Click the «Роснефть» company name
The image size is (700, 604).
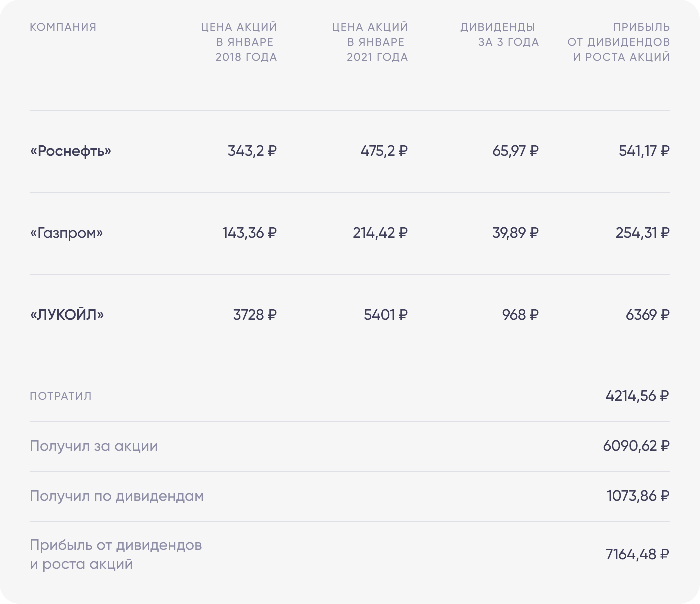(71, 151)
